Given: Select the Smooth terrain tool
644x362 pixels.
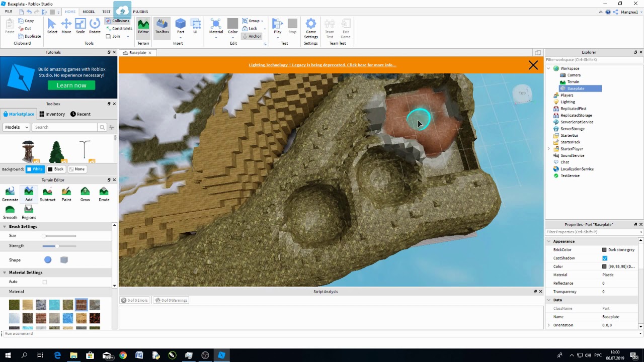Looking at the screenshot, I should pyautogui.click(x=10, y=212).
